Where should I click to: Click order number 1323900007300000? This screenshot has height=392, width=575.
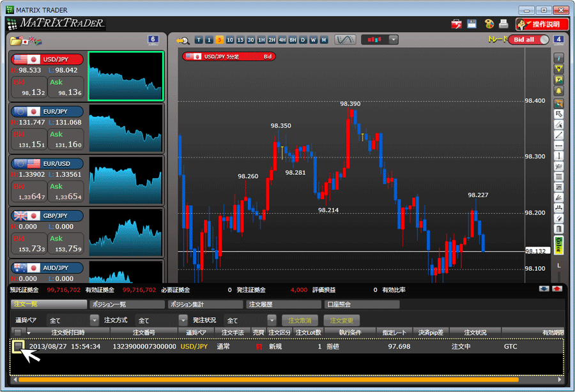click(144, 346)
